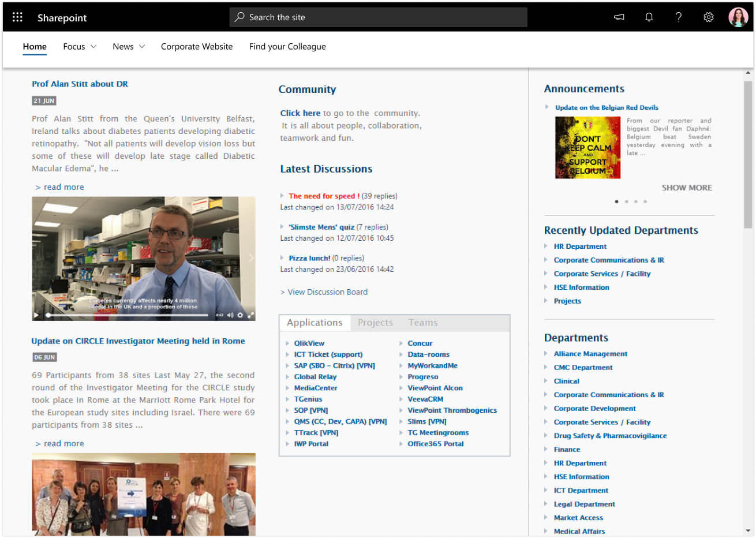Screen dimensions: 756x538
Task: Open the video quality settings gear
Action: [240, 315]
